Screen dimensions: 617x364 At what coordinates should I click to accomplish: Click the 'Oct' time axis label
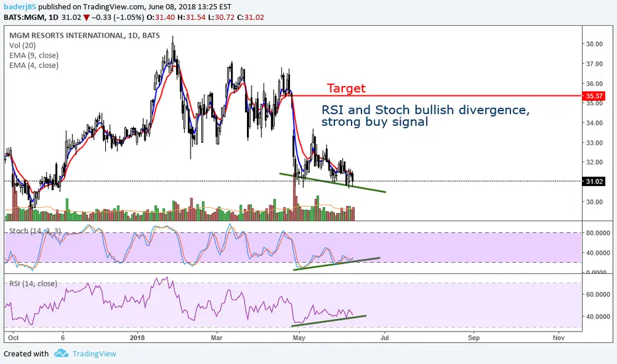(13, 338)
